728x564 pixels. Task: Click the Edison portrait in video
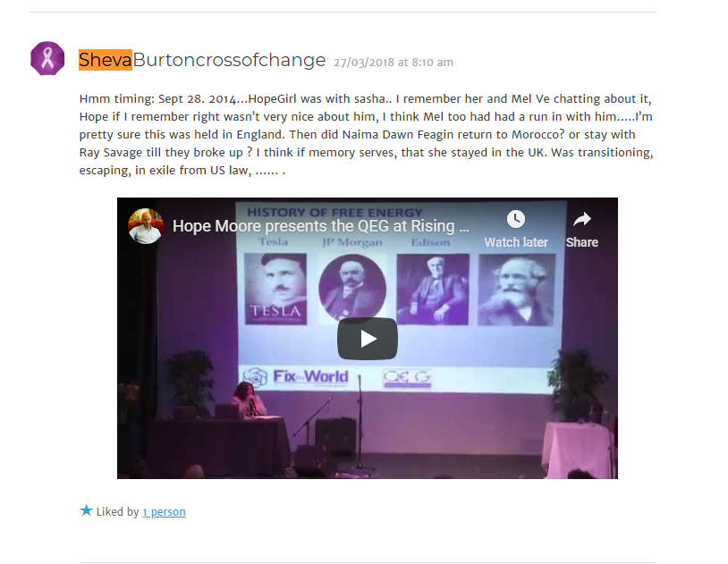click(x=433, y=289)
